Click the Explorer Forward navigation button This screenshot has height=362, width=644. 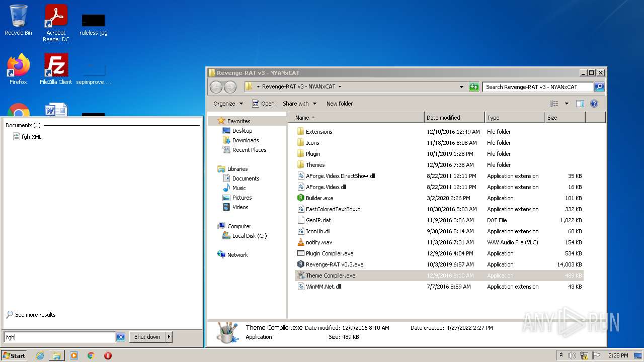[230, 87]
